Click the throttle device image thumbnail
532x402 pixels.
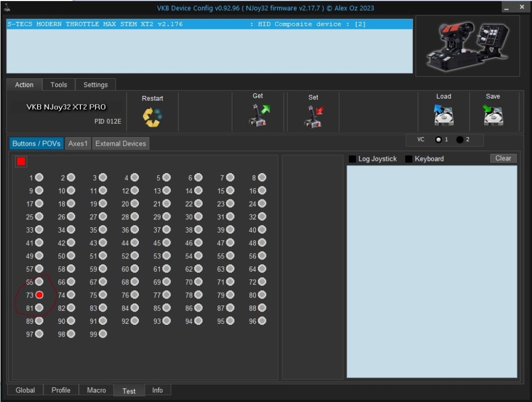click(x=467, y=46)
